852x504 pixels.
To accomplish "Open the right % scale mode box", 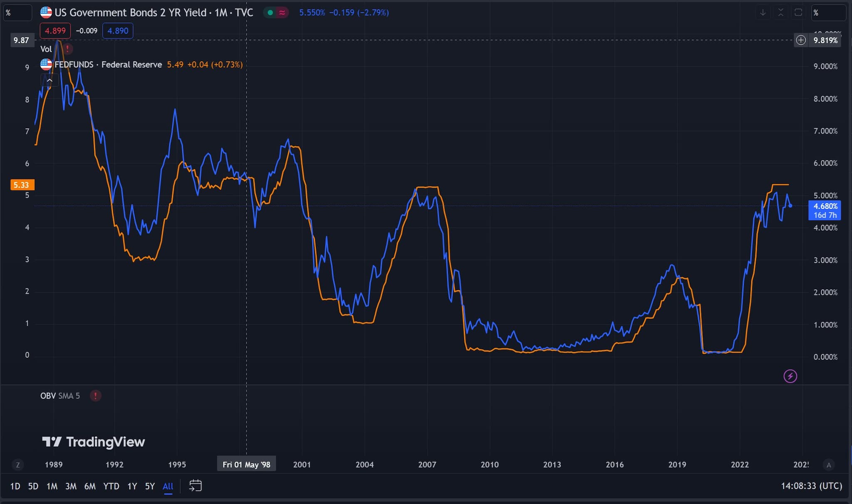I will (829, 13).
